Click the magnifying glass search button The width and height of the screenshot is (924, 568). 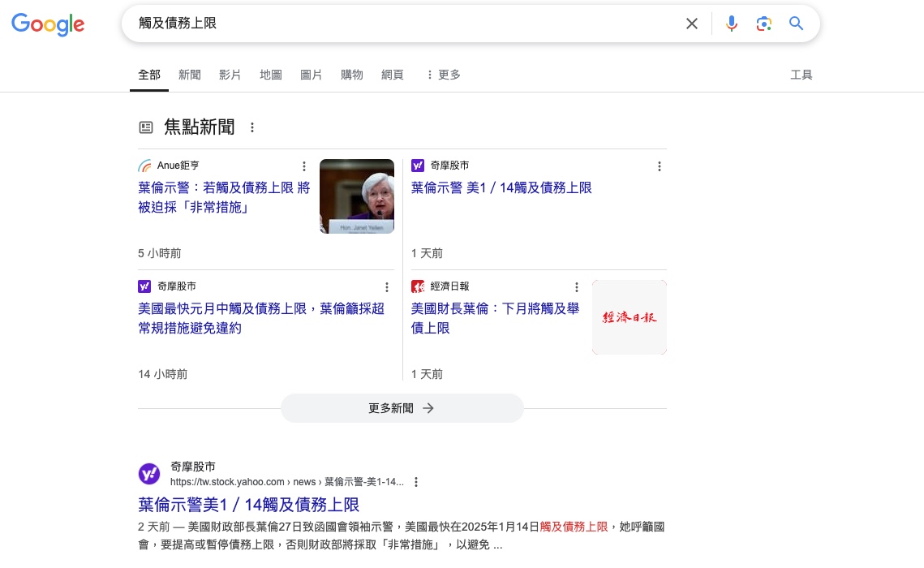coord(796,24)
